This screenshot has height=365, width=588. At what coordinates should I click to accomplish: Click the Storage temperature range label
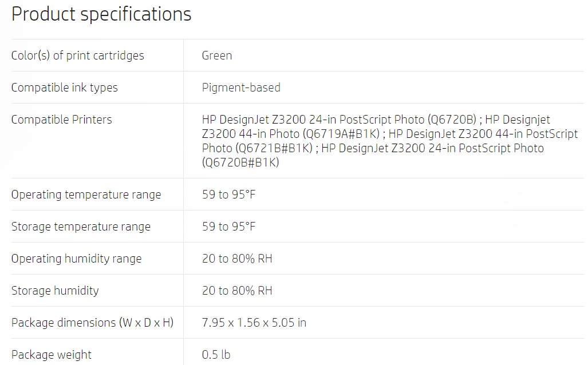pos(81,227)
